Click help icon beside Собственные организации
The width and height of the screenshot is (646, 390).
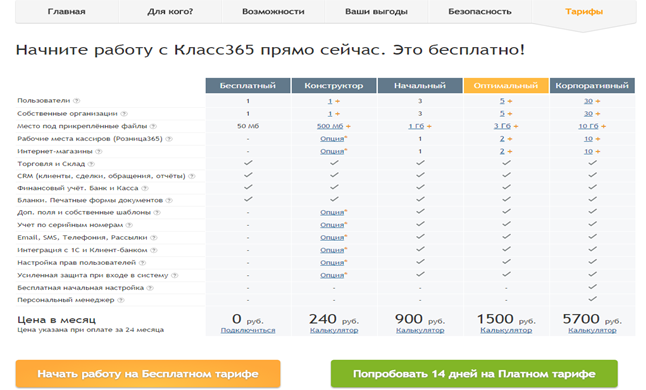(x=124, y=113)
